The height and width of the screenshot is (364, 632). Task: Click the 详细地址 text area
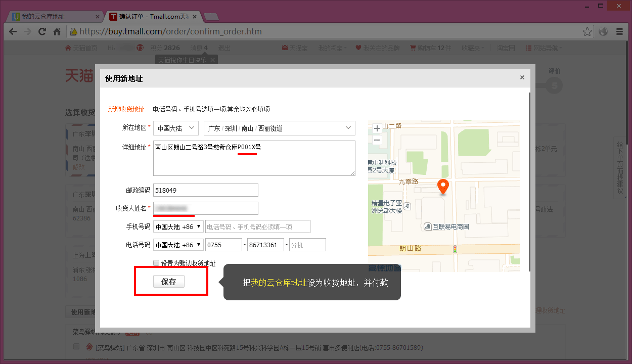[x=254, y=158]
